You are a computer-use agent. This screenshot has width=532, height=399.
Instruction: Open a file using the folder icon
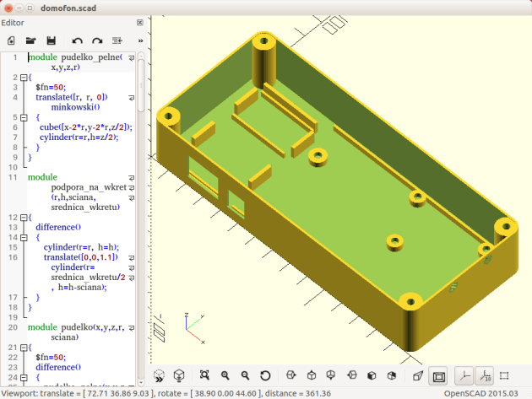31,40
